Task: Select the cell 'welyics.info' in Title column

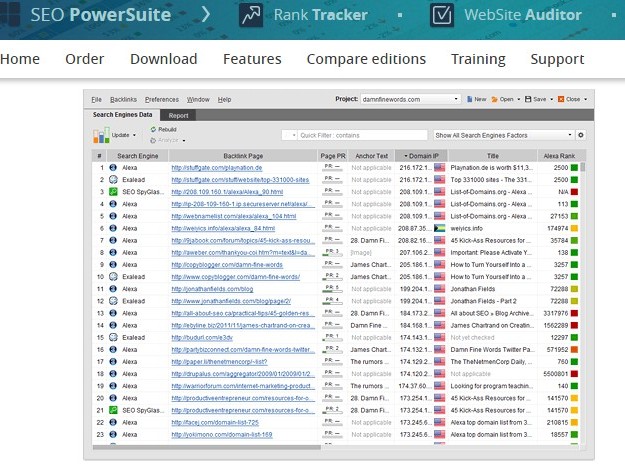Action: point(466,229)
